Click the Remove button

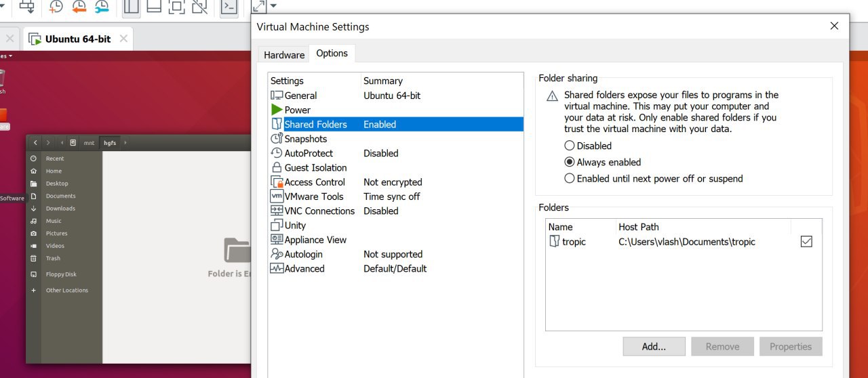722,346
